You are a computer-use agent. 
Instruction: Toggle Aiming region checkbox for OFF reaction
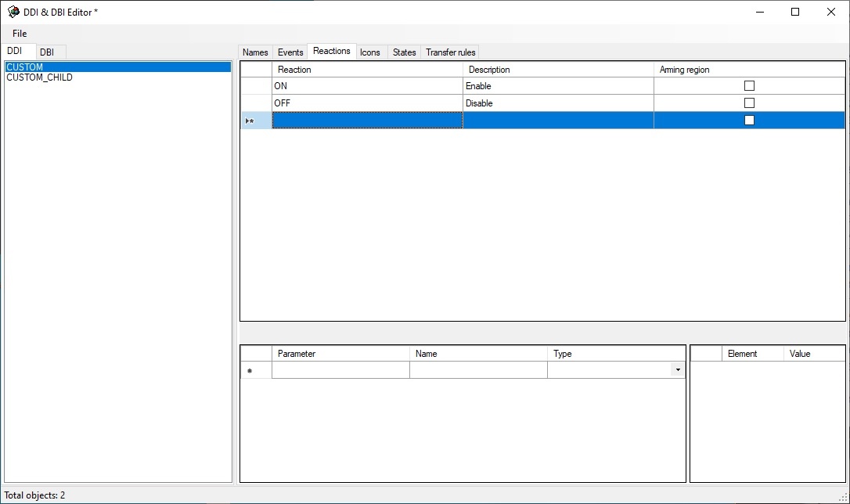click(749, 103)
